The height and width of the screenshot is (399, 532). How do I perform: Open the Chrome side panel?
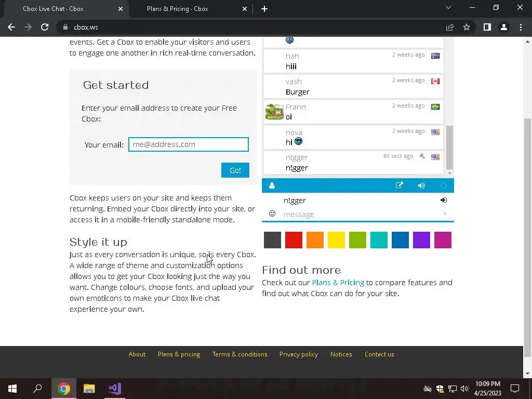tap(487, 27)
